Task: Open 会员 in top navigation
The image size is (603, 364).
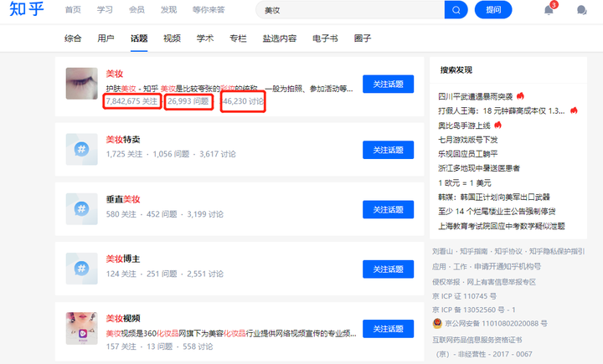Action: [x=137, y=9]
